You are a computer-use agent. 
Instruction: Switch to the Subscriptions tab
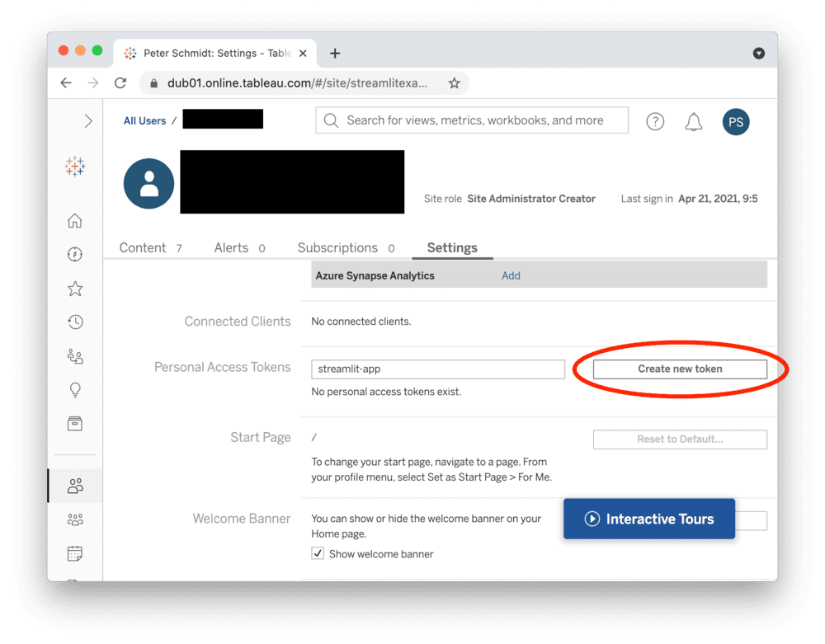[x=337, y=248]
